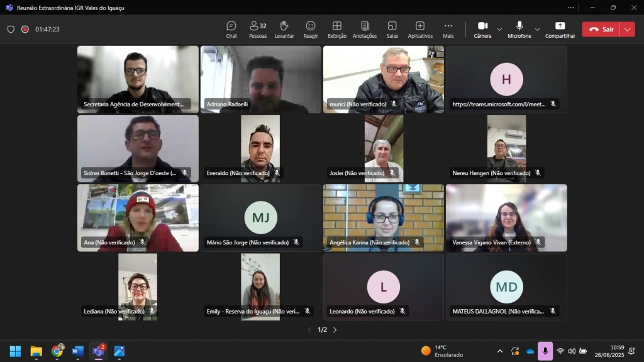Image resolution: width=644 pixels, height=362 pixels.
Task: Expand the Sair leave options arrow
Action: click(x=627, y=29)
